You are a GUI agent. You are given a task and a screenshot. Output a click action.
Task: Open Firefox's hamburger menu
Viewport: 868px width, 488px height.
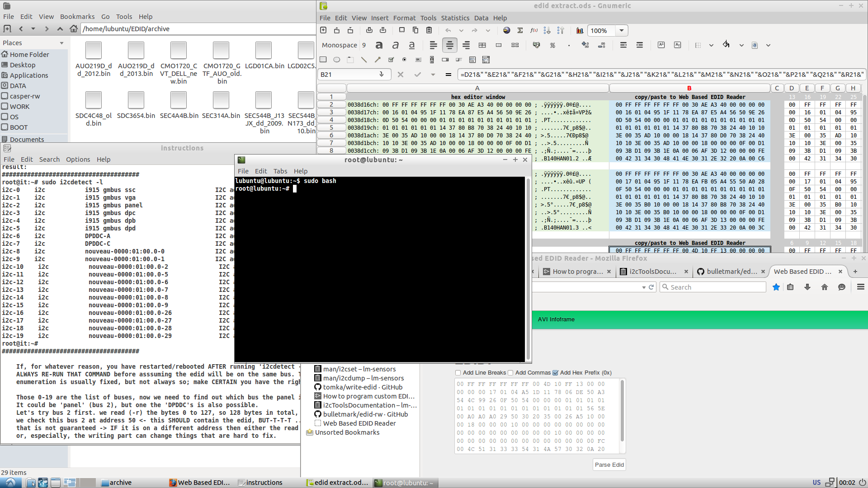861,287
